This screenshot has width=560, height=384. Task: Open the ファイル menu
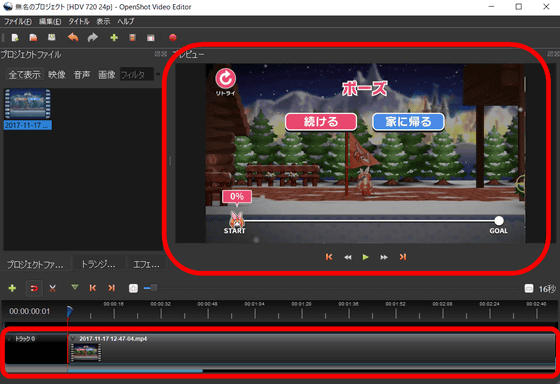click(18, 21)
